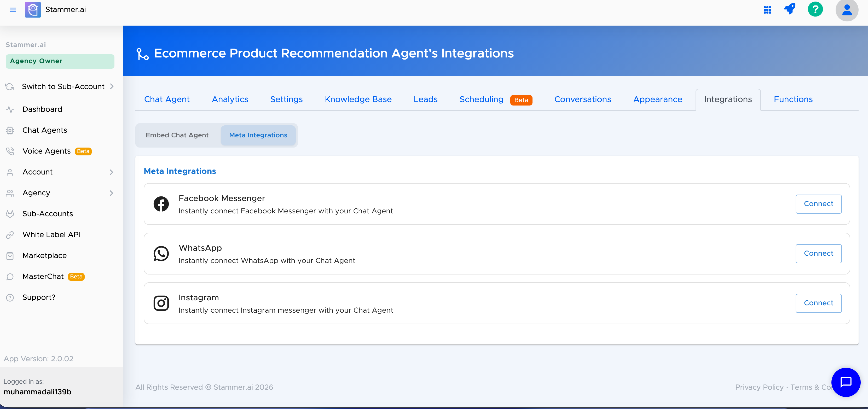Click the rocket launch icon in top bar
Viewport: 868px width, 409px height.
pos(790,9)
